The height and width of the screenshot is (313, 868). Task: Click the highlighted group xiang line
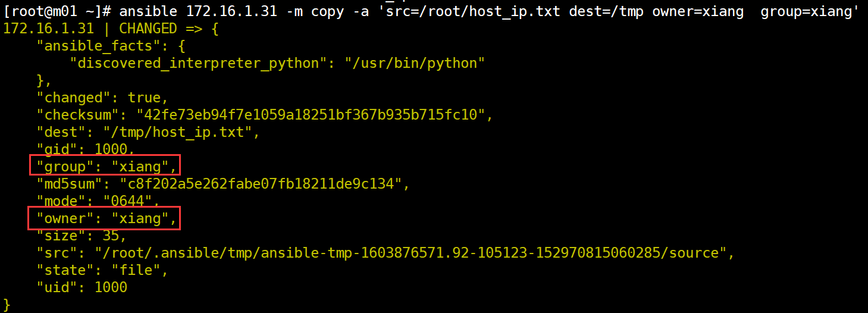[104, 166]
